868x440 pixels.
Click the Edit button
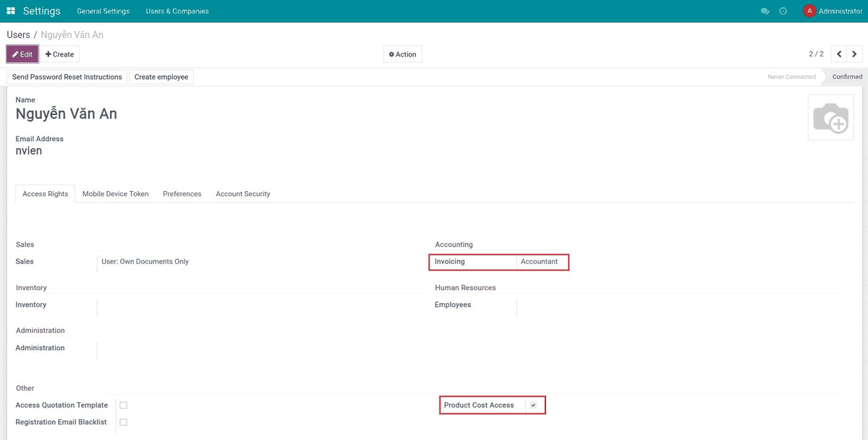(22, 54)
